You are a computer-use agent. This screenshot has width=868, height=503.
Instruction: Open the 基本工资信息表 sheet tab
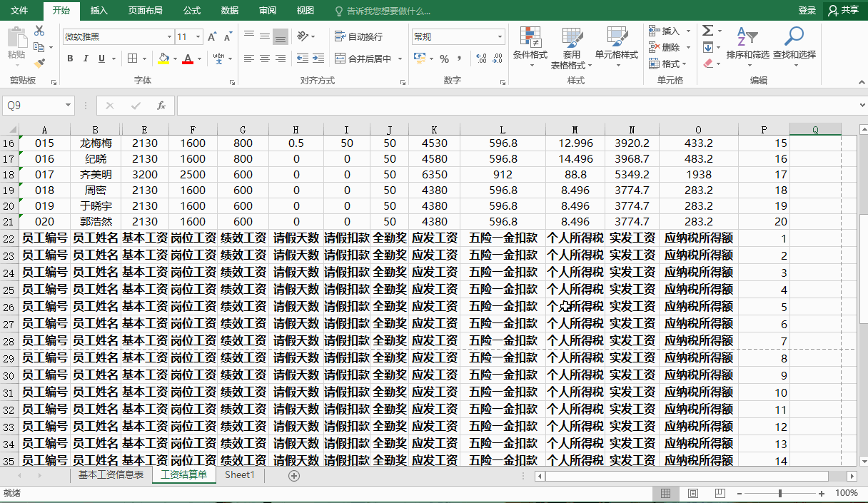tap(111, 475)
